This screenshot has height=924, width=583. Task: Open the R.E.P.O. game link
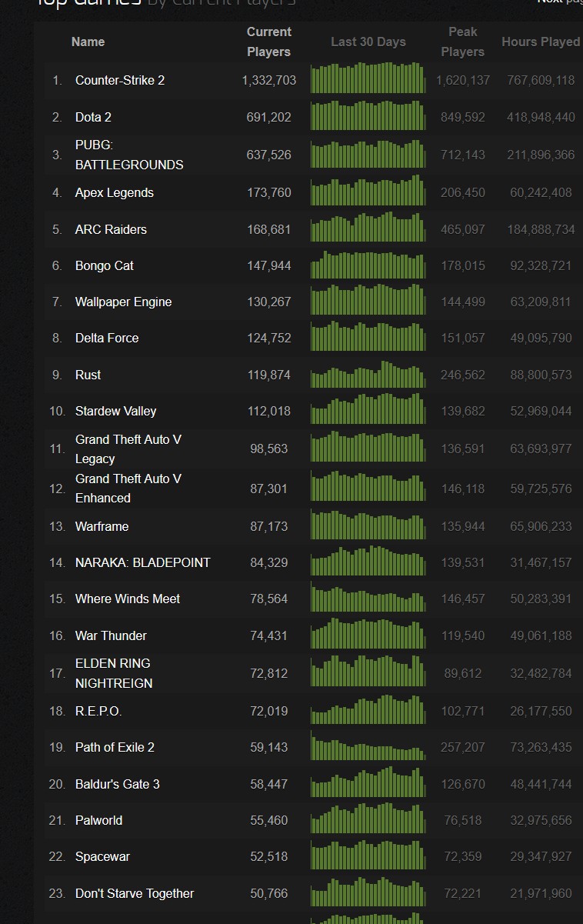pyautogui.click(x=98, y=711)
